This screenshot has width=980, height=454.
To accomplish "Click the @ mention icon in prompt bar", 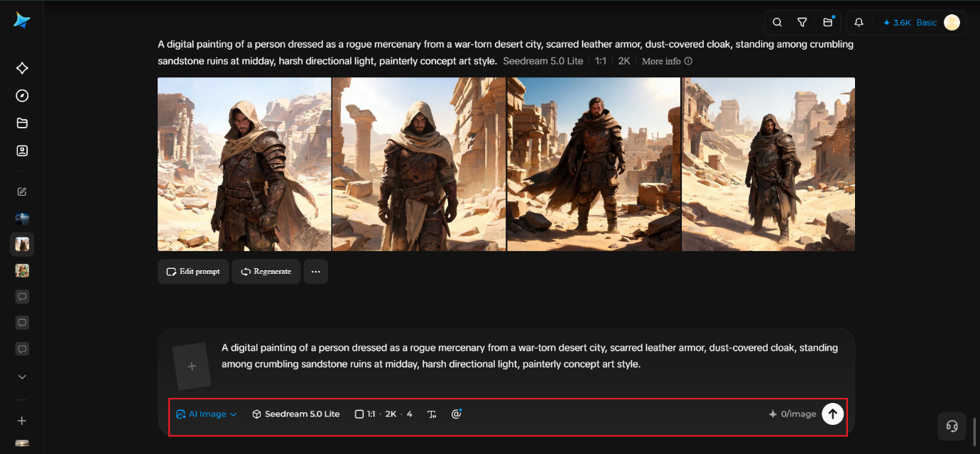I will tap(457, 414).
